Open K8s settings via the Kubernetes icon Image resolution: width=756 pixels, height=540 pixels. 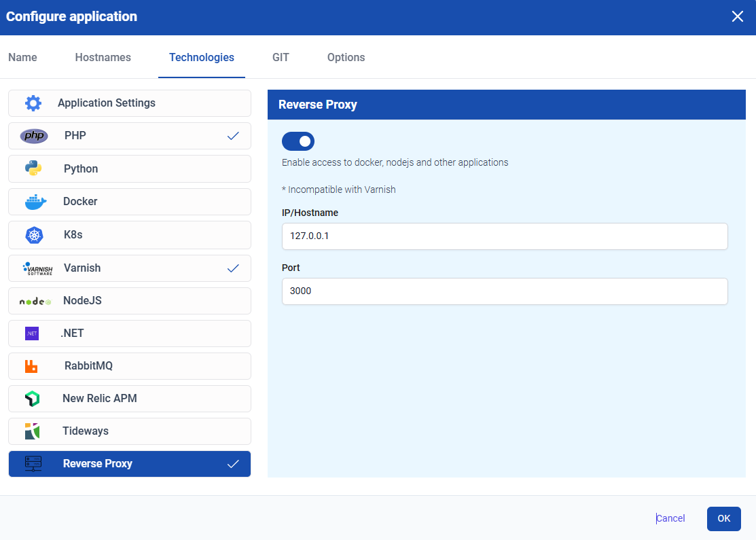click(33, 234)
